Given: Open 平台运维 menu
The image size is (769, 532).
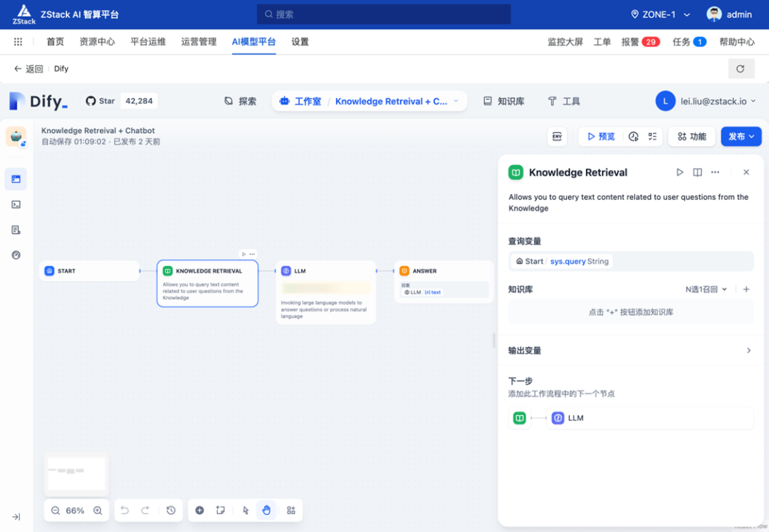Looking at the screenshot, I should click(148, 42).
